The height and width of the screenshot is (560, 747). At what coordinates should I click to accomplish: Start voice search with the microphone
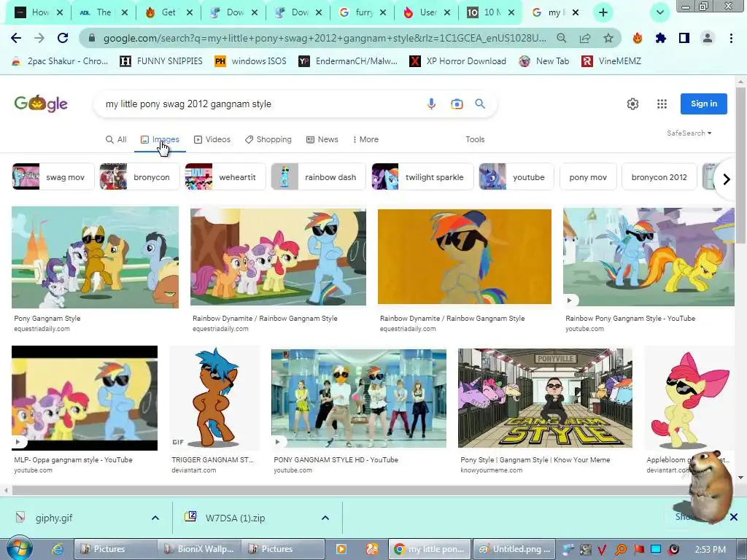click(431, 104)
